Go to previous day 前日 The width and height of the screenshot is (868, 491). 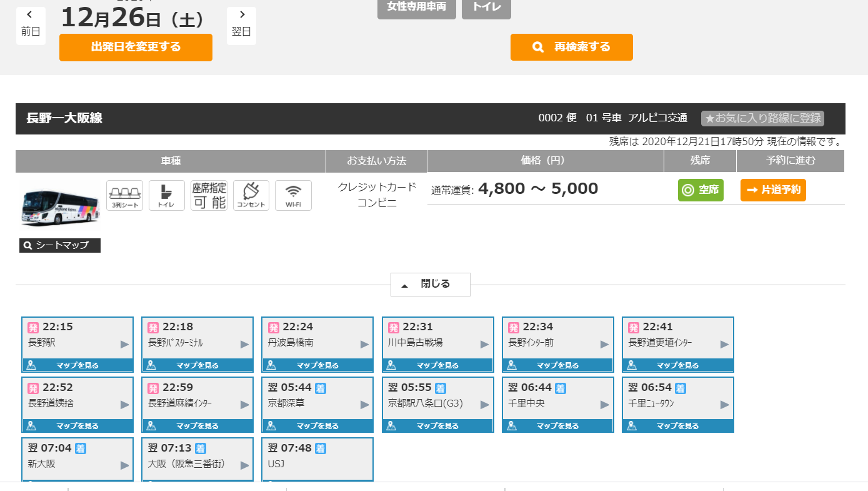31,26
